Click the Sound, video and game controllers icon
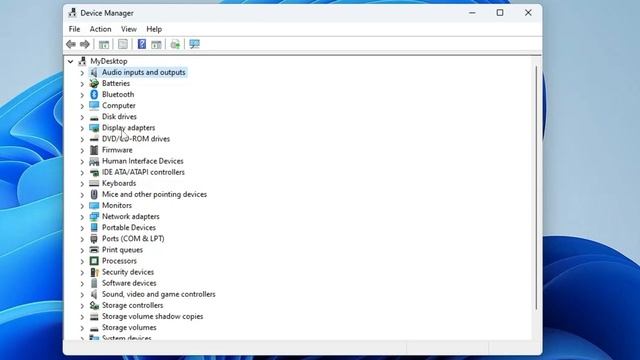 (x=94, y=294)
